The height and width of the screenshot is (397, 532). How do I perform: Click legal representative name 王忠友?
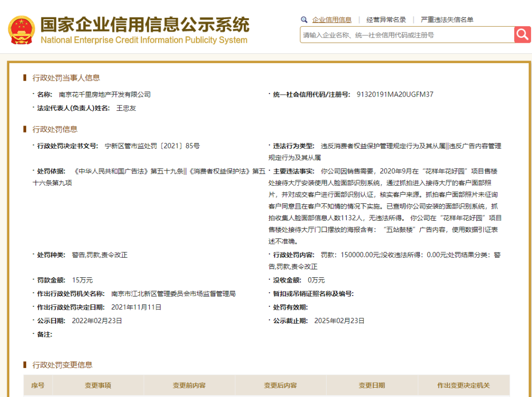pos(126,108)
